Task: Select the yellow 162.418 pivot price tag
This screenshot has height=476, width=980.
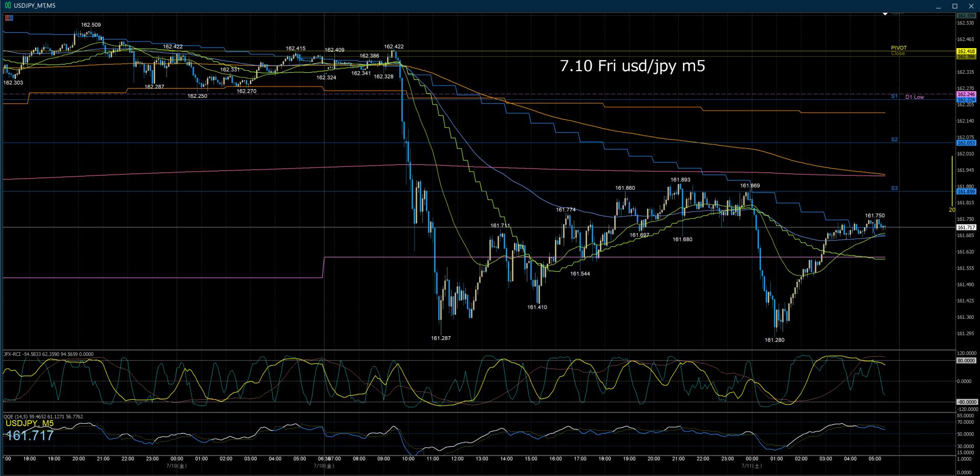Action: (966, 51)
